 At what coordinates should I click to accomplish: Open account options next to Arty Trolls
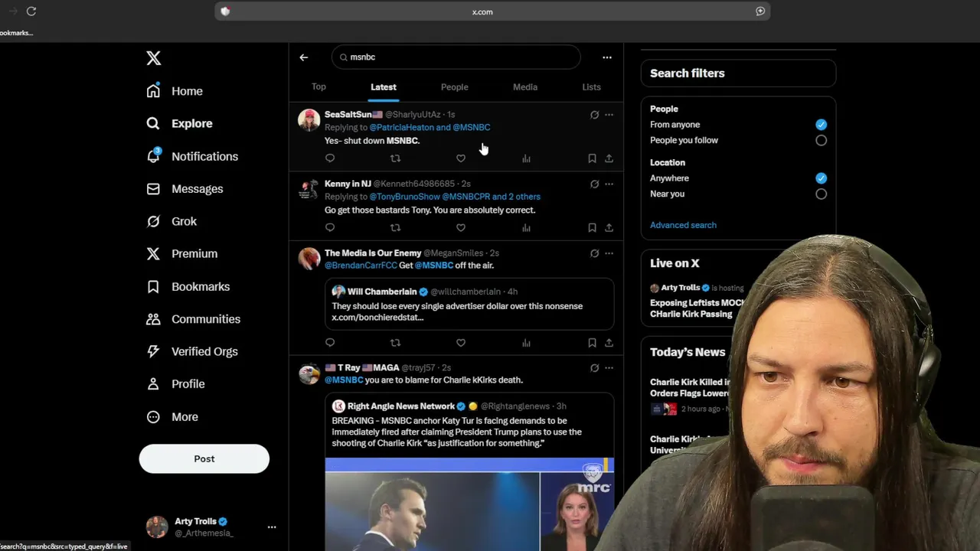(272, 527)
